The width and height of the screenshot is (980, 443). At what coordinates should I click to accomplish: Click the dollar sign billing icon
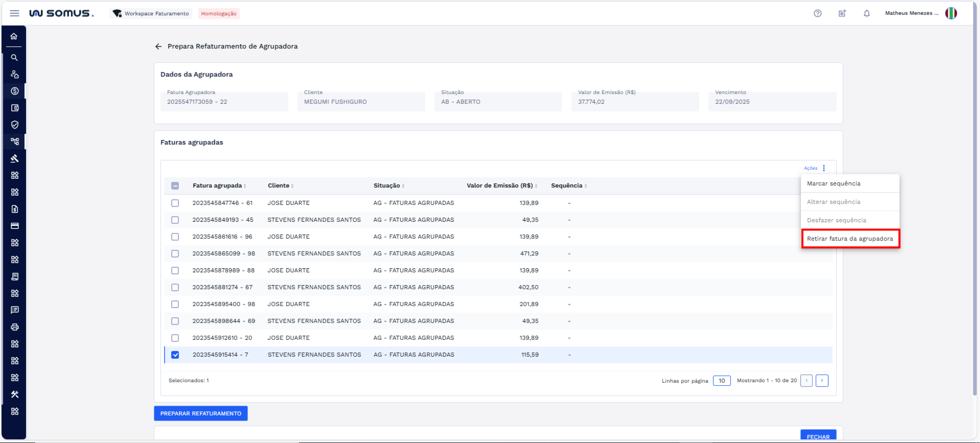[x=14, y=91]
